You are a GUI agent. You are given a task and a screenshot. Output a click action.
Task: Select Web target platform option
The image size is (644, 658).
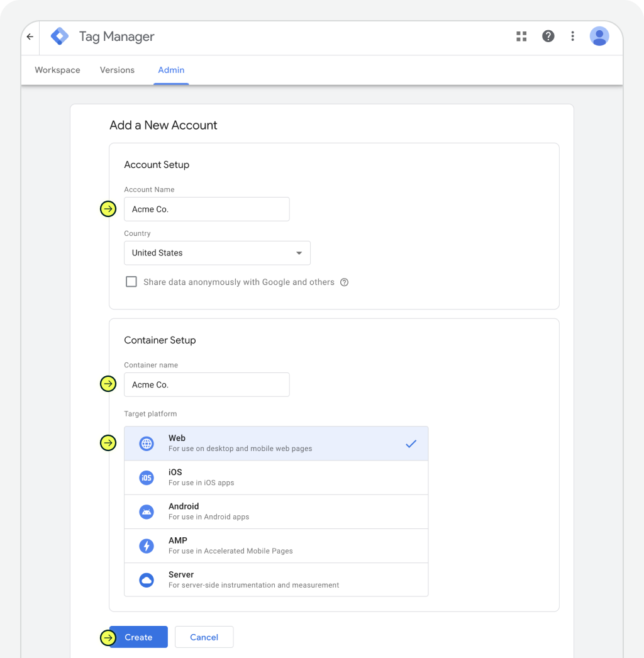click(x=276, y=443)
